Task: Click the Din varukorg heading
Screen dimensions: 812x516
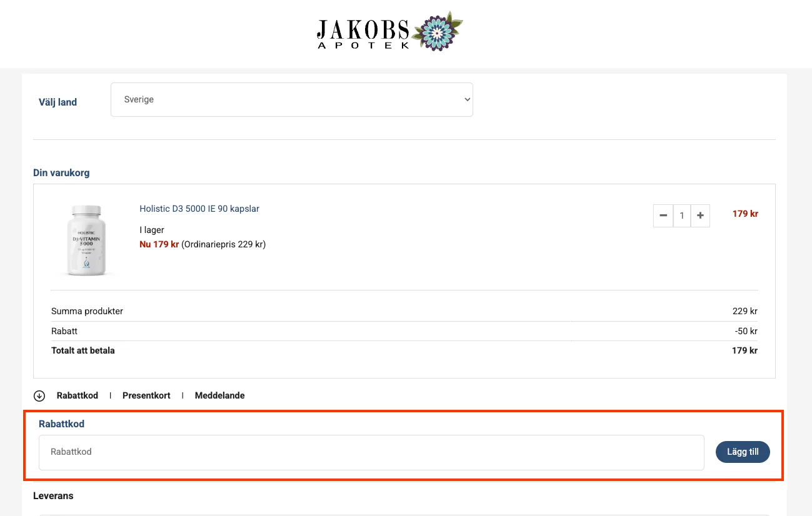Action: [x=61, y=172]
